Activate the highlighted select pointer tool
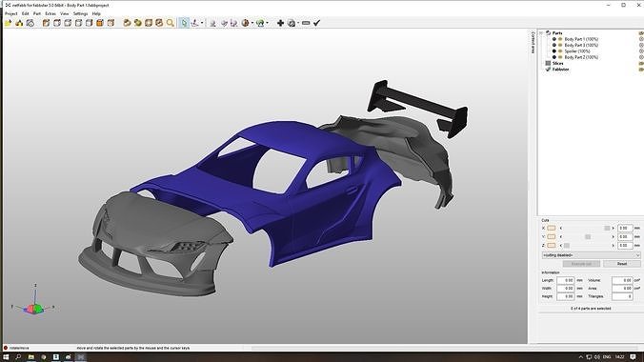The height and width of the screenshot is (362, 644). click(184, 23)
